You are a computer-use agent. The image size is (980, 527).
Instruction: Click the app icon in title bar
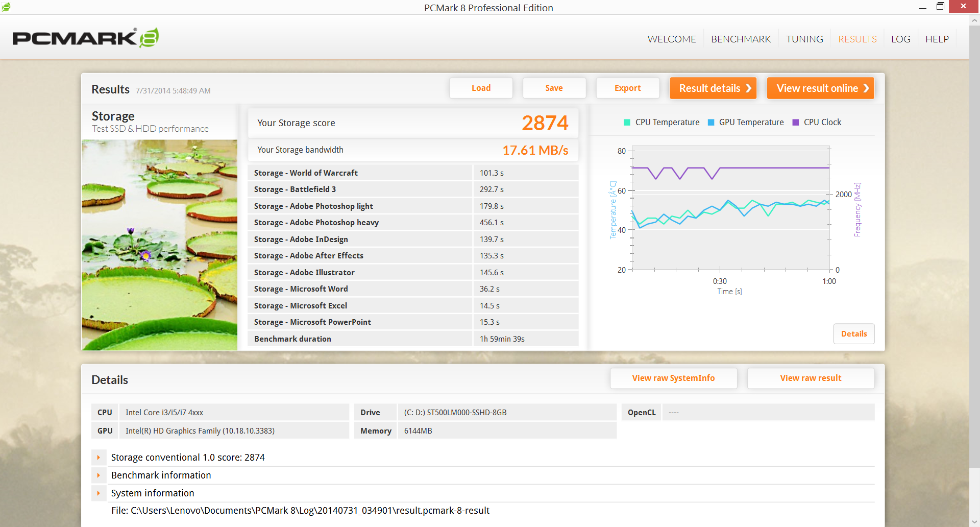click(x=6, y=7)
